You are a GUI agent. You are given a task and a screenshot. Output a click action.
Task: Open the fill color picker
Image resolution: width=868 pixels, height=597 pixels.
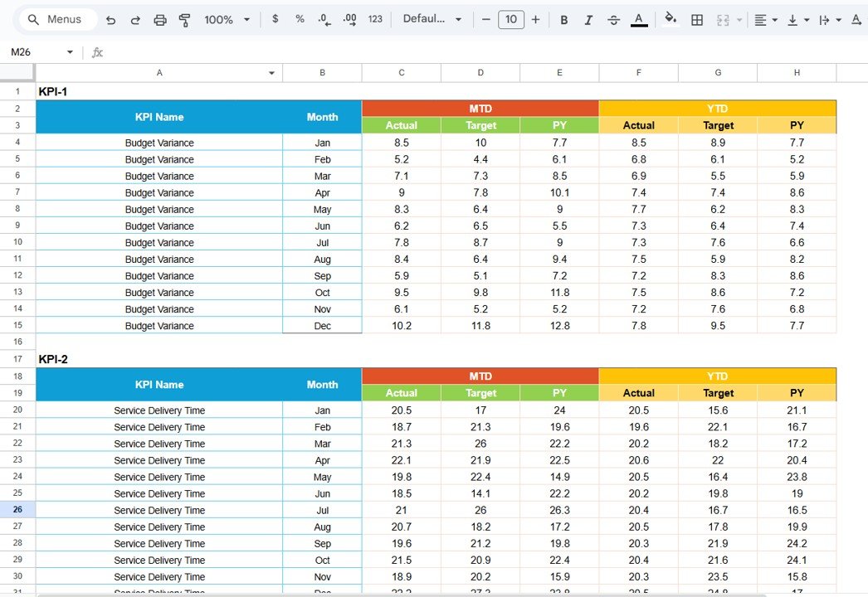tap(671, 19)
